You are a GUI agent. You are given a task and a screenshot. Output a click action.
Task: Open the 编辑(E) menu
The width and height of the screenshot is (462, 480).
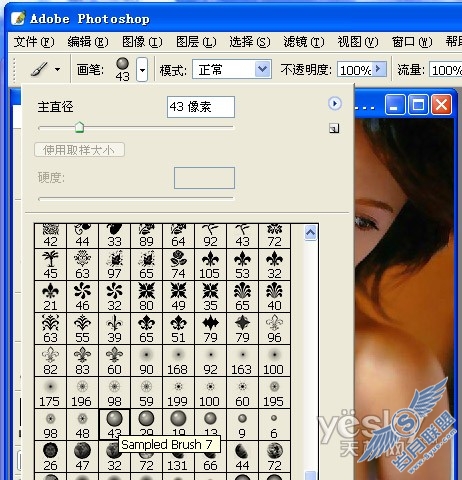tap(88, 42)
